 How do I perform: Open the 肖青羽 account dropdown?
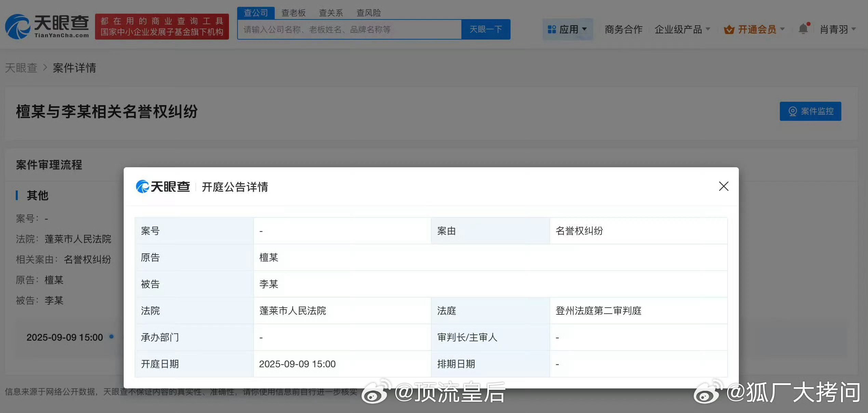pos(838,29)
